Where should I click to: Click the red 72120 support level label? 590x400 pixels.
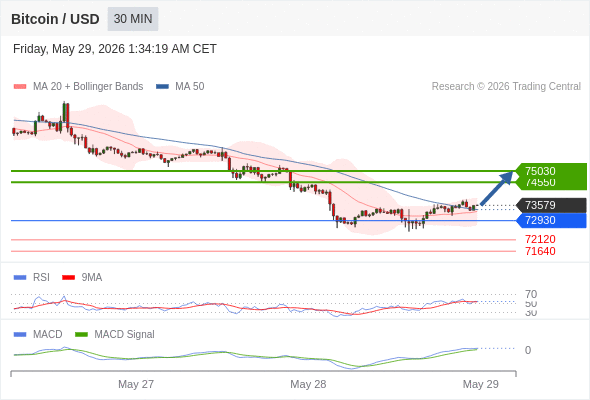pos(540,239)
